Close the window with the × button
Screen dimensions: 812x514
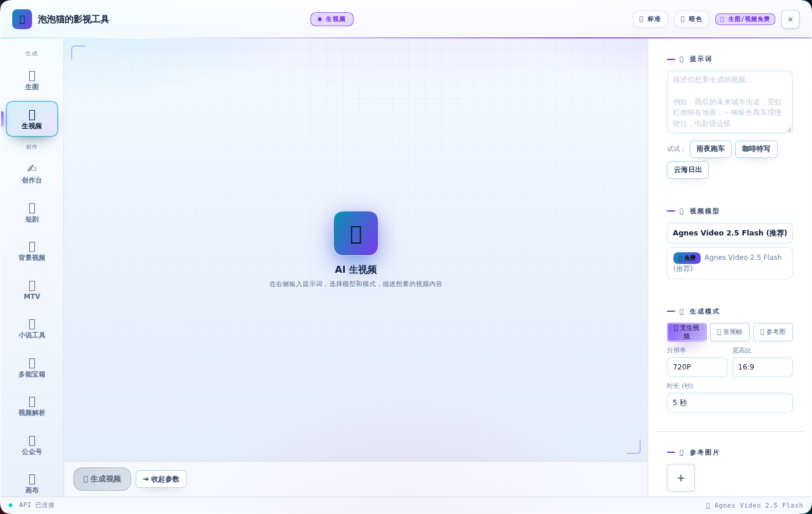click(790, 19)
